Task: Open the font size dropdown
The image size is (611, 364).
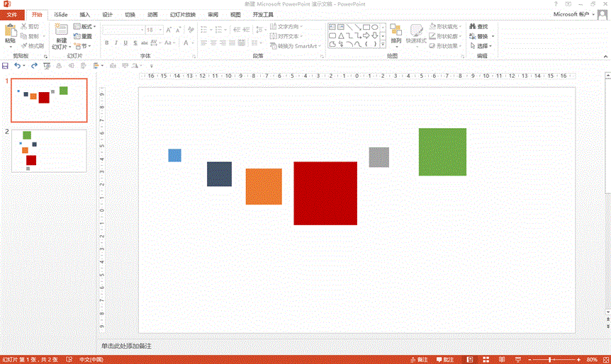Action: (161, 30)
